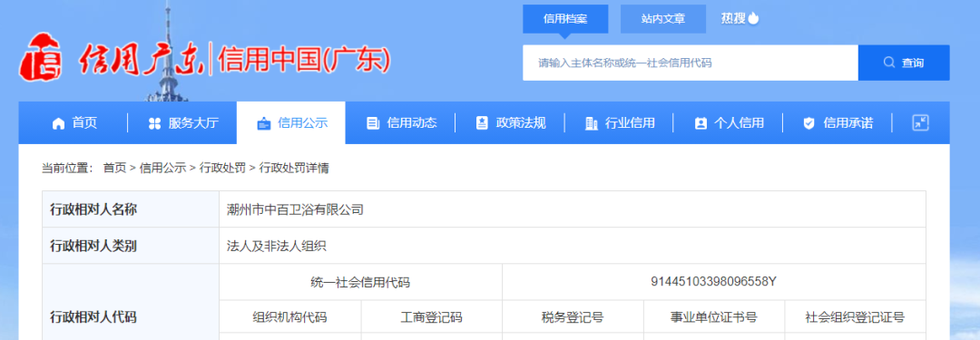Click the shield icon beside 信用承诺
This screenshot has height=340, width=980.
coord(809,123)
